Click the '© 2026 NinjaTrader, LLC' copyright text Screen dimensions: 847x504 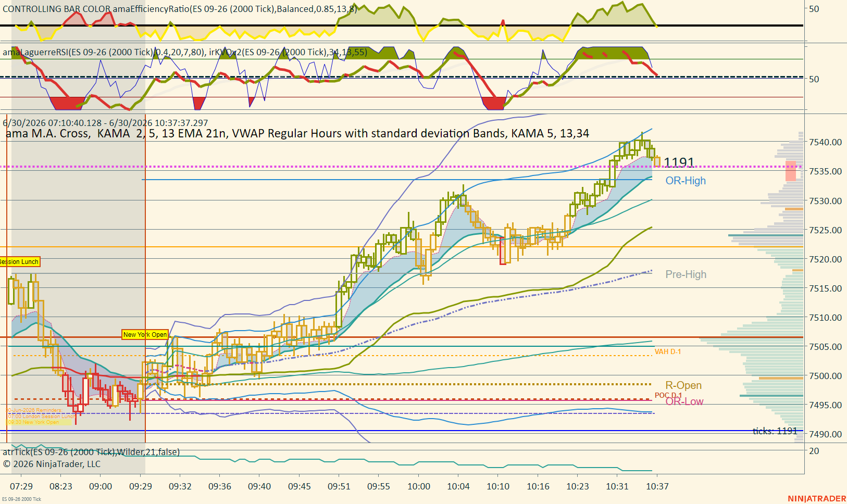52,464
